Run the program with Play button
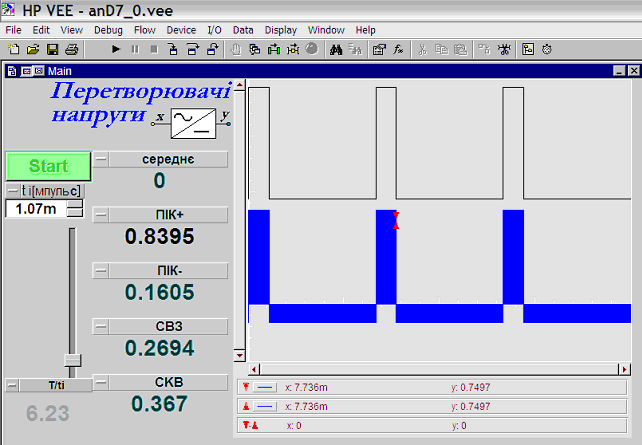Screen dimensions: 642x445 click(115, 50)
